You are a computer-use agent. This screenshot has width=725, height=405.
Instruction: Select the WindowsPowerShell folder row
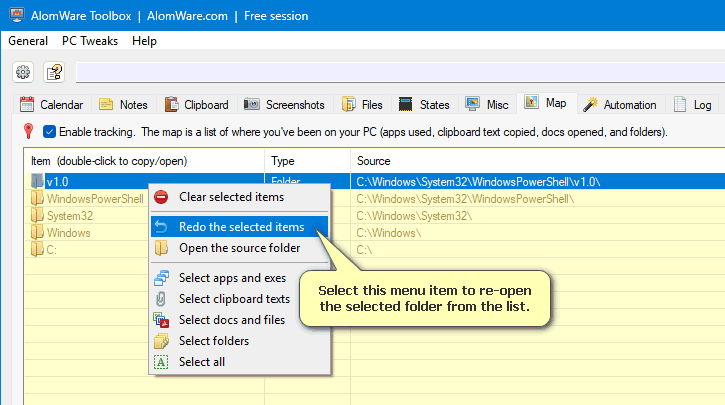[x=95, y=199]
